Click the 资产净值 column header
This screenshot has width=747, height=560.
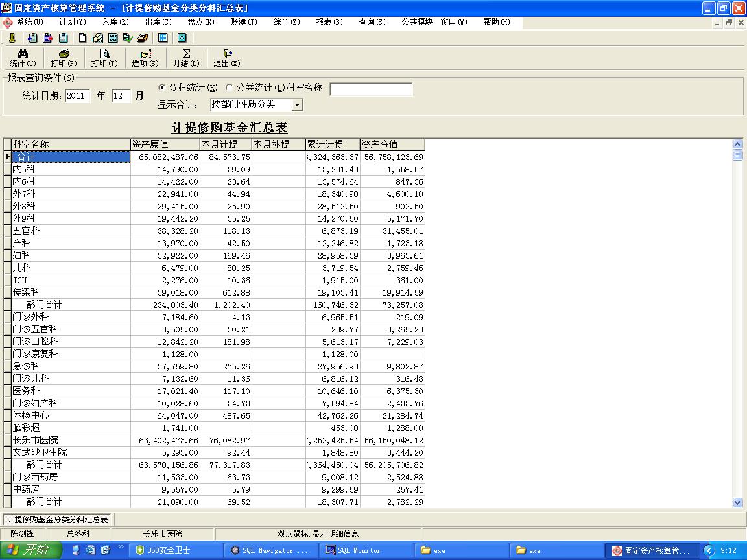coord(392,145)
